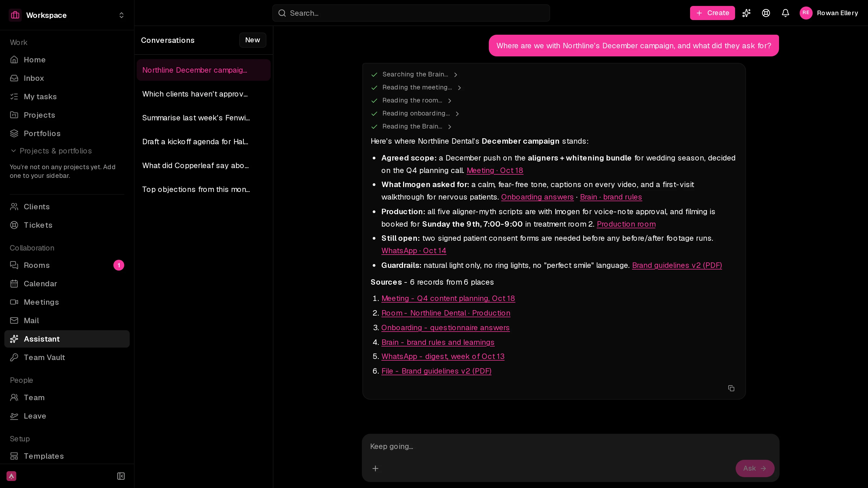Expand the 'Reading the room...' step
868x488 pixels.
(411, 101)
